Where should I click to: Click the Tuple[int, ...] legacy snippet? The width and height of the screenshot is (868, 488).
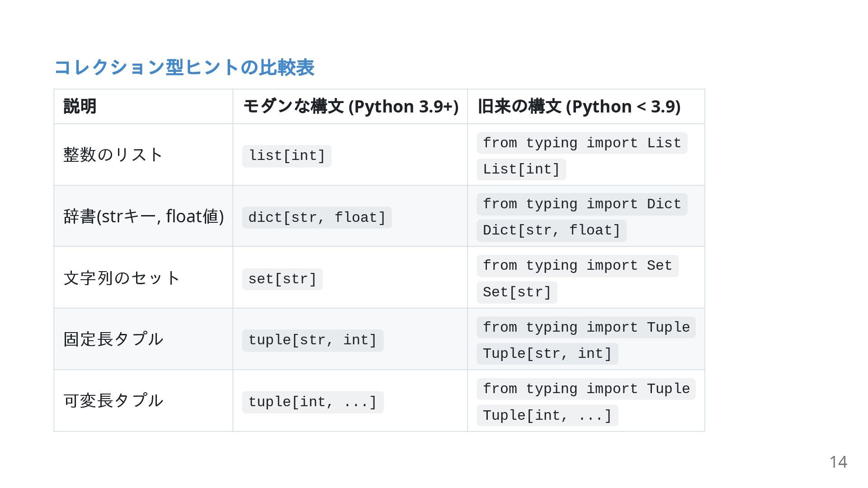click(x=547, y=415)
